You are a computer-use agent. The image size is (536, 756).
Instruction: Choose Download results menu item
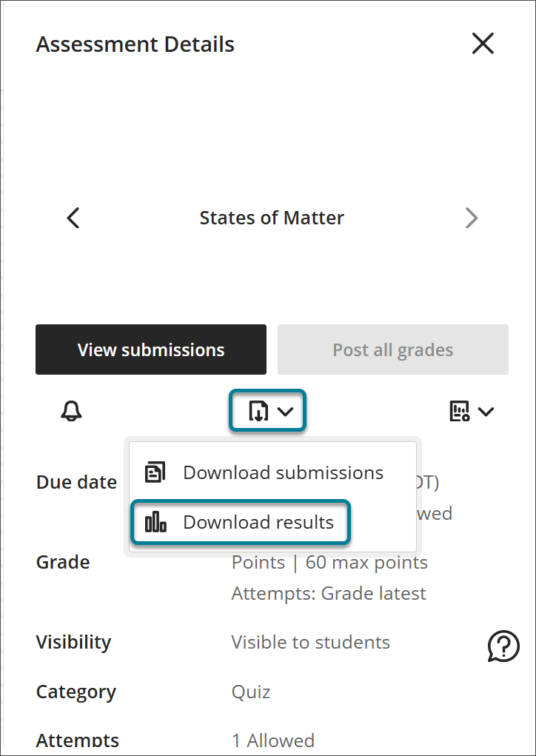pos(240,522)
